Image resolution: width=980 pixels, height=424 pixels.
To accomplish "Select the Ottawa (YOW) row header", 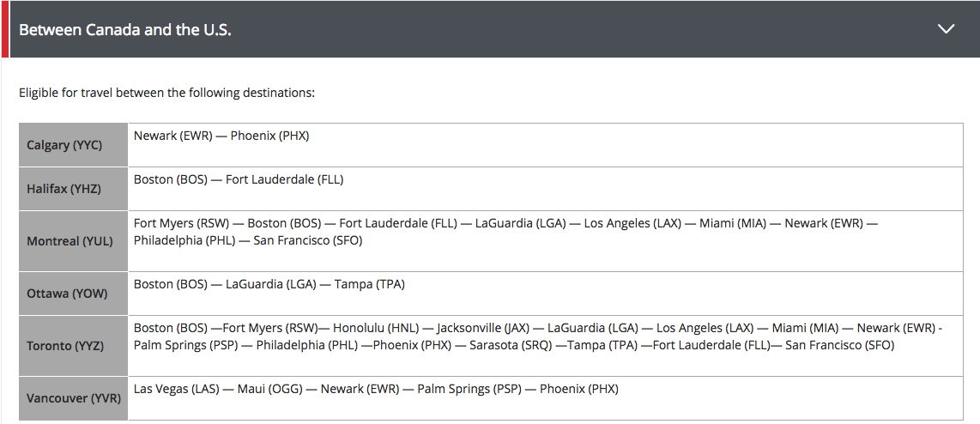I will 65,294.
